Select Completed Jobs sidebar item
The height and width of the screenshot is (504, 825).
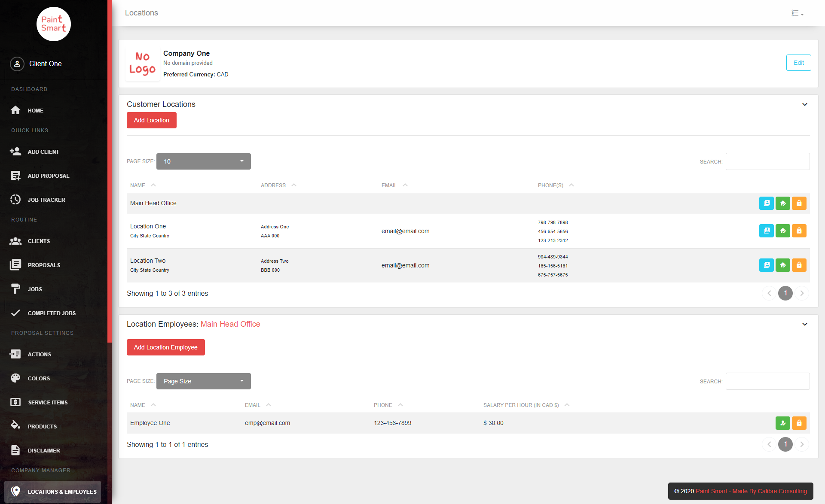(x=52, y=313)
